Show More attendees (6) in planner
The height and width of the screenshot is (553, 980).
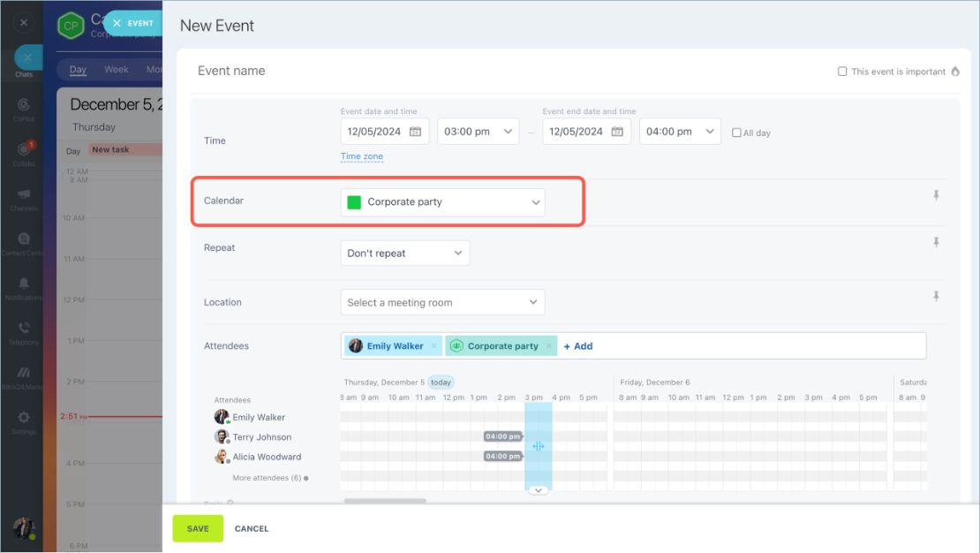coord(270,478)
